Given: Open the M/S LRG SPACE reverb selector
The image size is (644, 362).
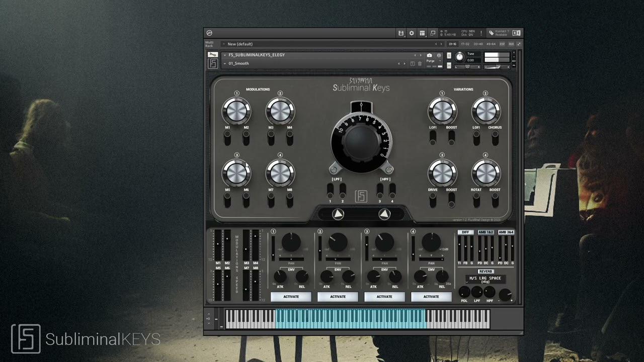Looking at the screenshot, I should pos(485,280).
